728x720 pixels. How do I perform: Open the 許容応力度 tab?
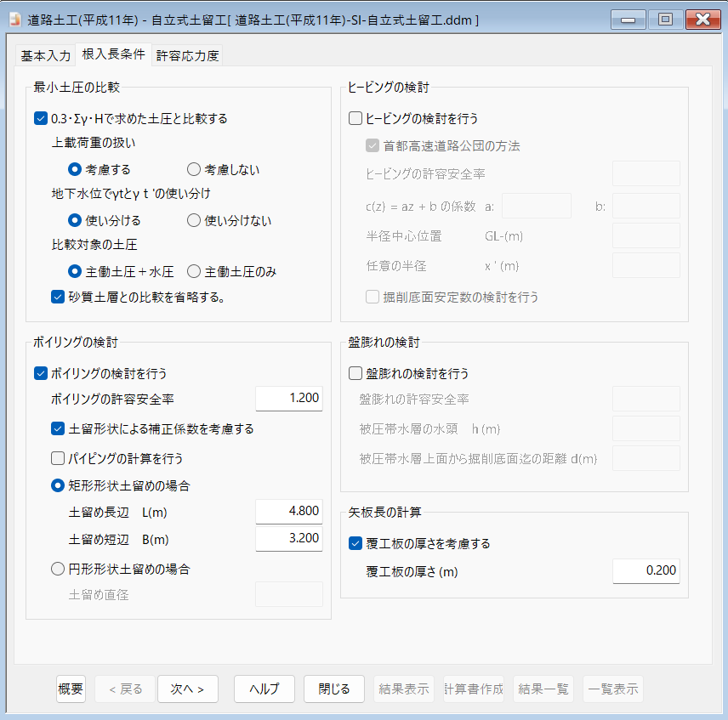[x=187, y=56]
